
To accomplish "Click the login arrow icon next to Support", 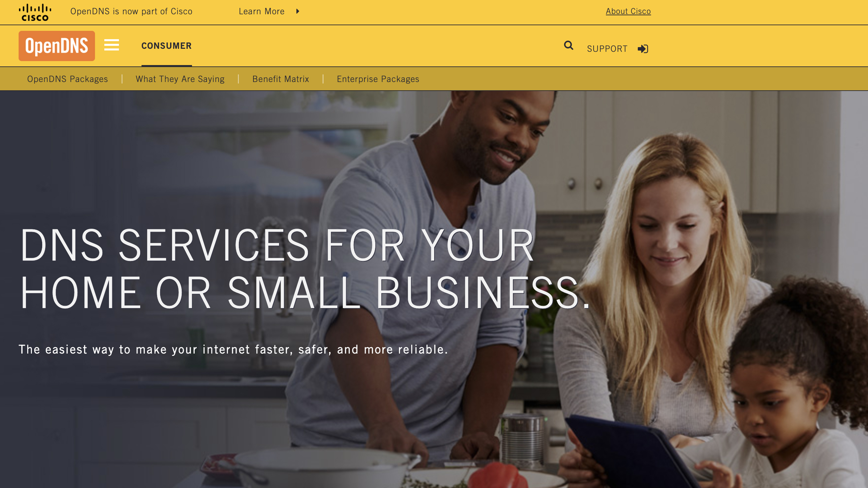I will coord(643,49).
